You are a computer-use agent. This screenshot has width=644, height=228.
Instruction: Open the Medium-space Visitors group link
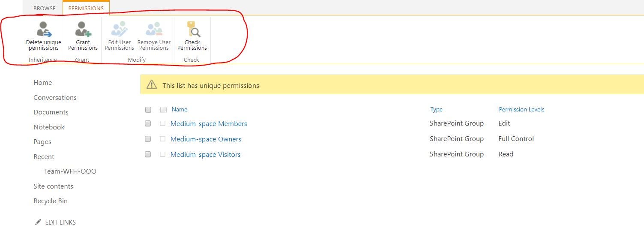tap(205, 154)
